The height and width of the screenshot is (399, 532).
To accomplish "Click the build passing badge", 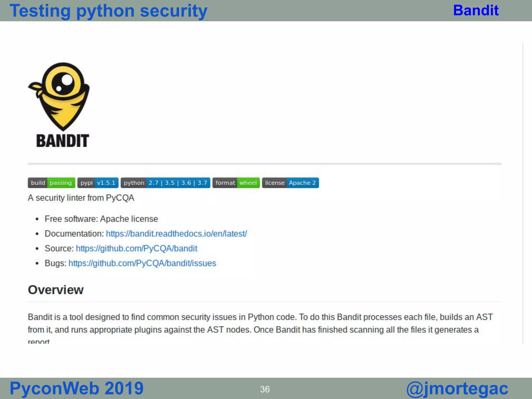I will pos(51,183).
